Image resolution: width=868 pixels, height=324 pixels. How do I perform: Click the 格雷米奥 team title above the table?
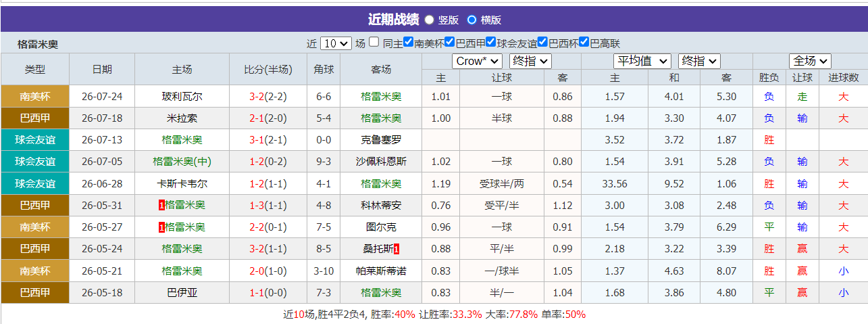38,44
